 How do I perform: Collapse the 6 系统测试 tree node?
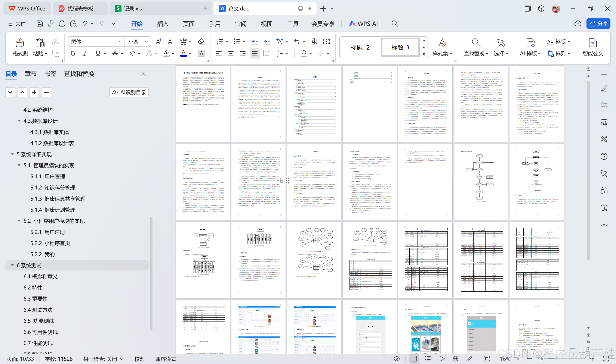(x=12, y=265)
